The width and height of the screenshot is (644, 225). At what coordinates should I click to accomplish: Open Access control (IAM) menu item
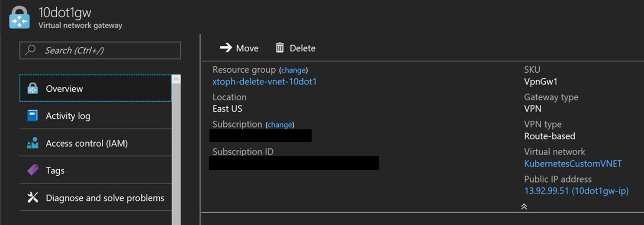click(95, 143)
